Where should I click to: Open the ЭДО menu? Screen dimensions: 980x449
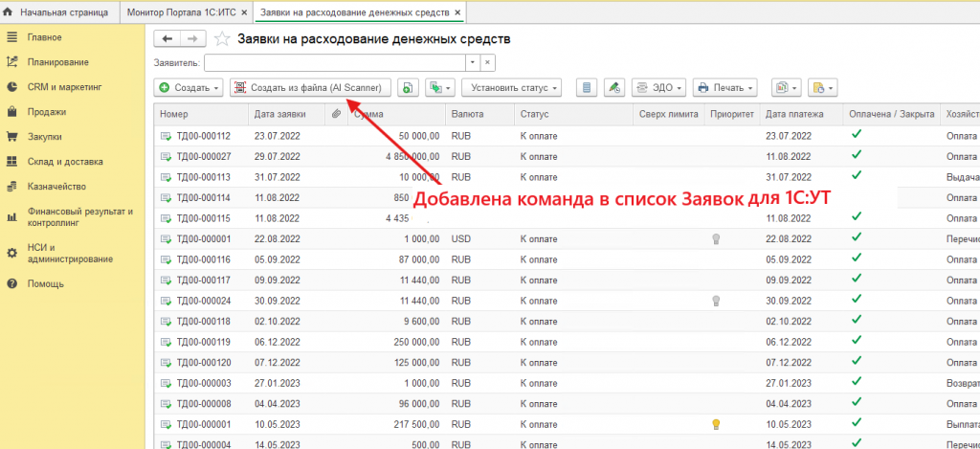tap(658, 87)
